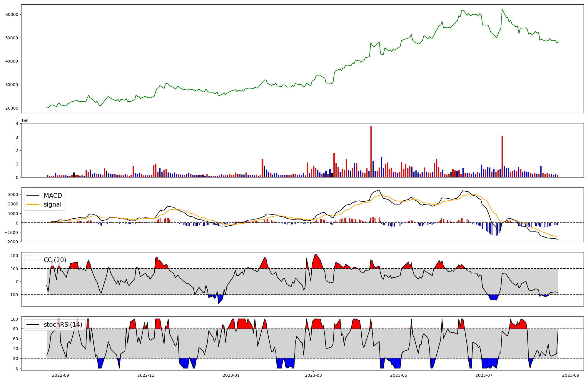The height and width of the screenshot is (382, 588).
Task: Click the 2023-01 x-axis date label
Action: coord(231,375)
